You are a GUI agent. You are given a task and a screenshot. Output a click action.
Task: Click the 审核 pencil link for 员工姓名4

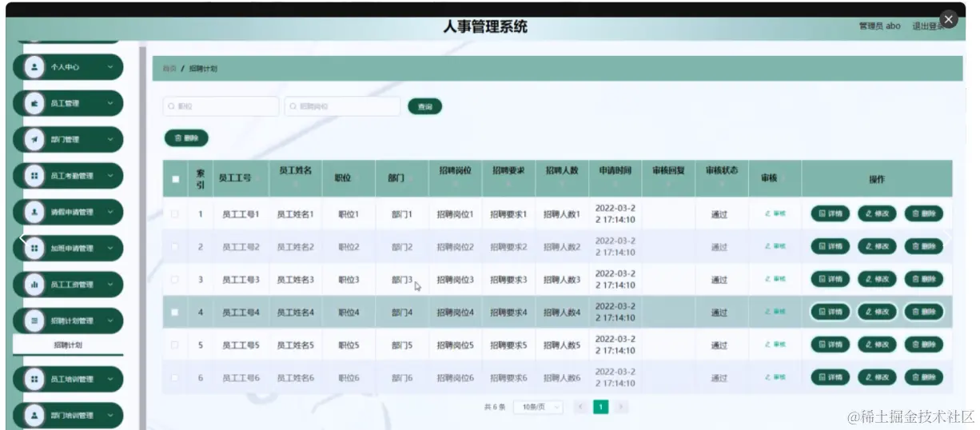point(775,312)
